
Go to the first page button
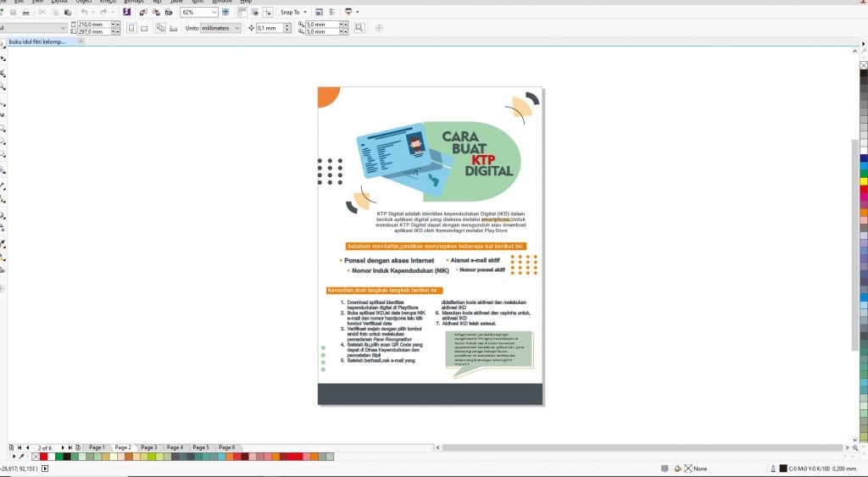point(19,447)
